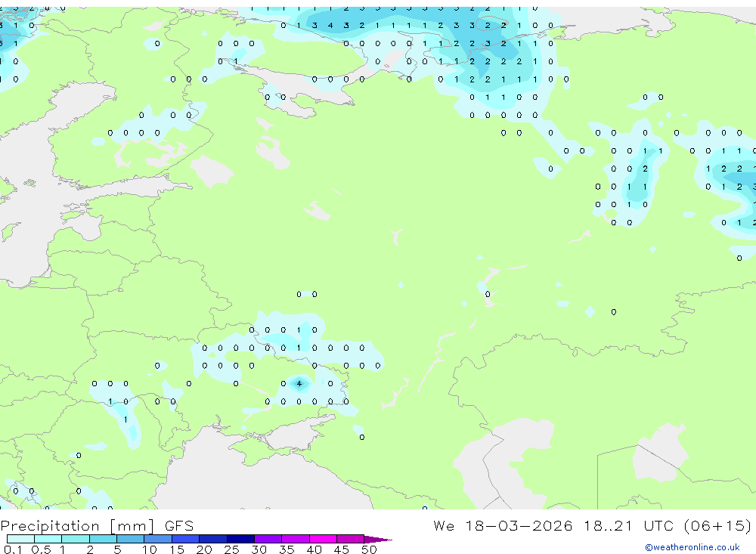Click the '20' legend scale label
The image size is (756, 554).
click(204, 549)
